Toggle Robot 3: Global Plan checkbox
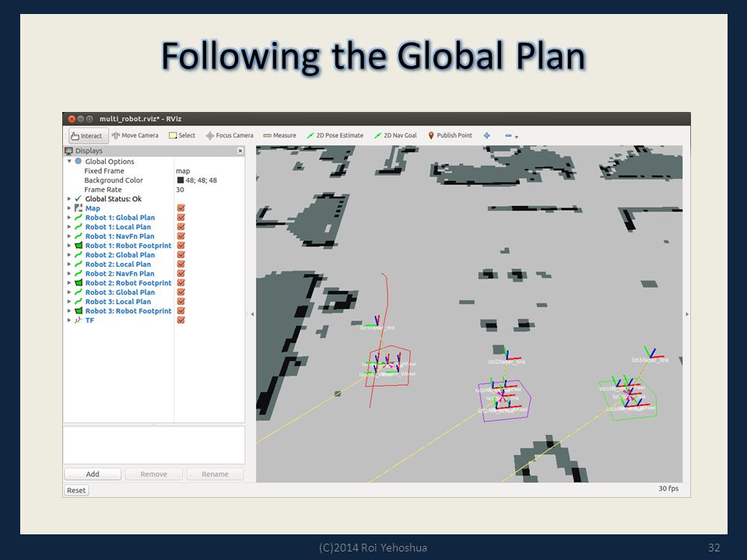The image size is (747, 560). (181, 292)
